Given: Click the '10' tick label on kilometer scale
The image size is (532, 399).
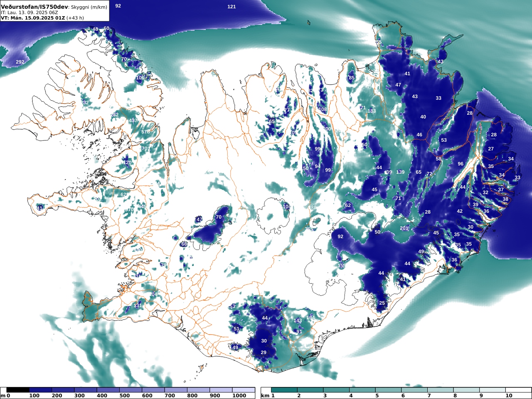Looking at the screenshot, I should click(509, 396).
